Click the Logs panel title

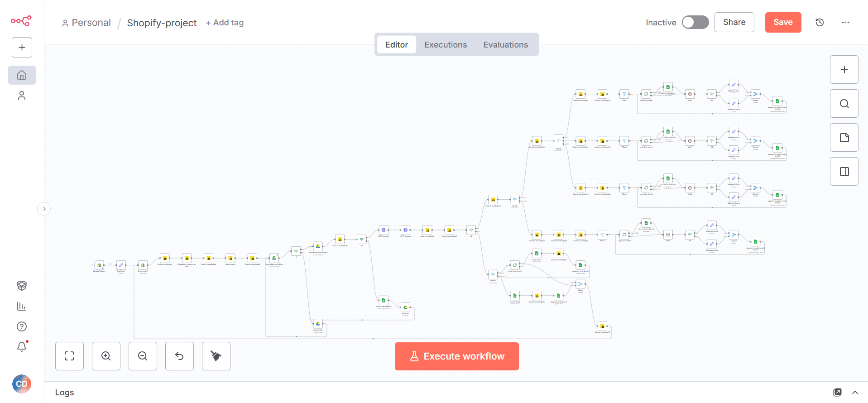[x=65, y=393]
